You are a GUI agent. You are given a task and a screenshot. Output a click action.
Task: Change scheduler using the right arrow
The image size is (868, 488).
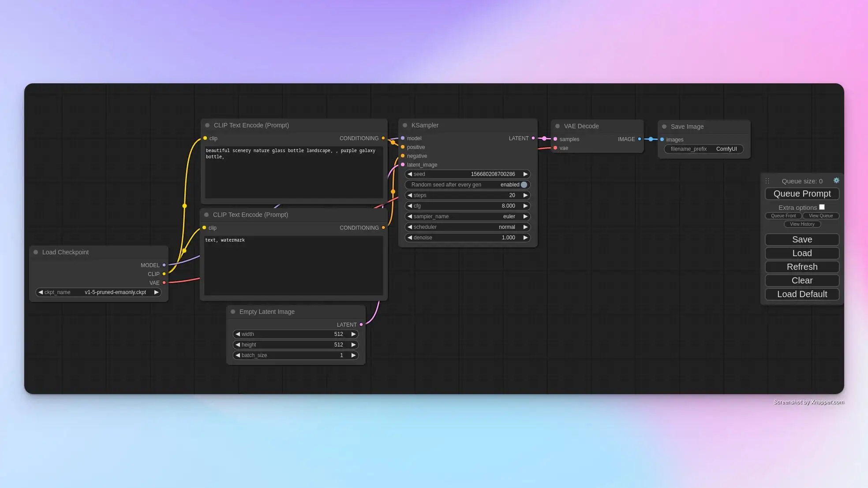(x=525, y=227)
